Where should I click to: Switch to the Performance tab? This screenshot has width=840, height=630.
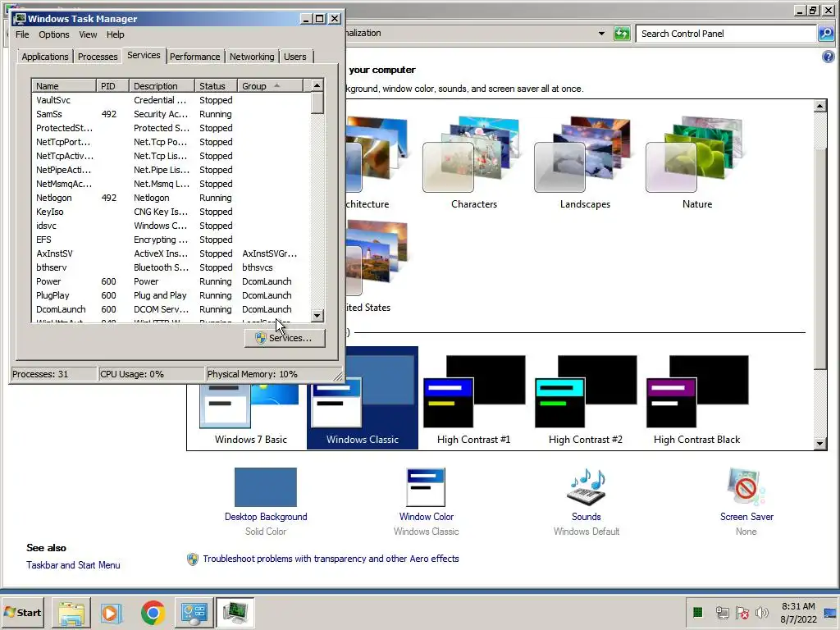pos(195,57)
